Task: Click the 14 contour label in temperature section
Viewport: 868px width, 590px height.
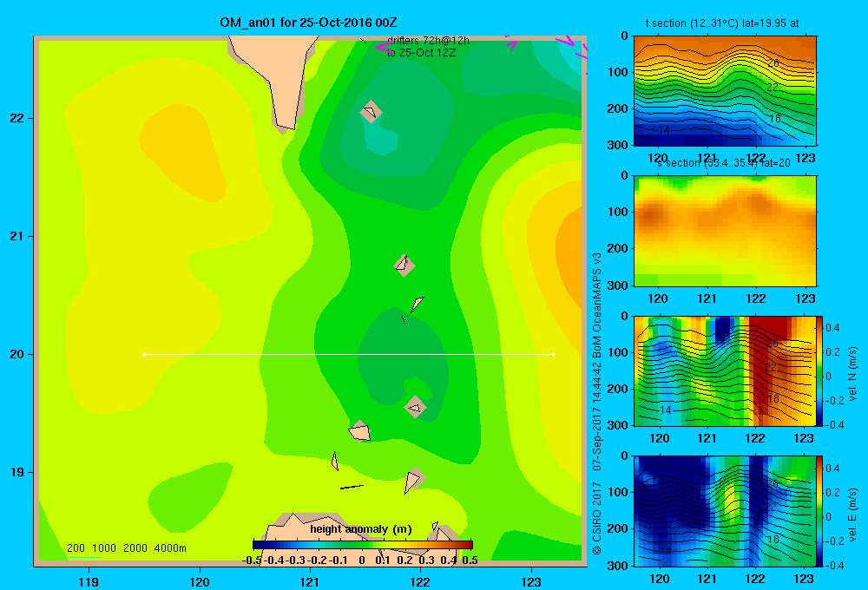Action: [664, 129]
